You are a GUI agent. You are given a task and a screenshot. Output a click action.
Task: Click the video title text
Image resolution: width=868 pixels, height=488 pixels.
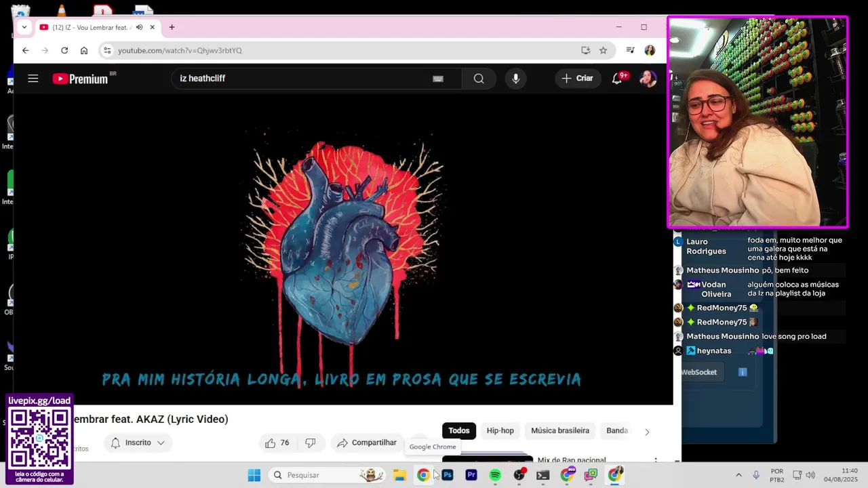(x=151, y=419)
